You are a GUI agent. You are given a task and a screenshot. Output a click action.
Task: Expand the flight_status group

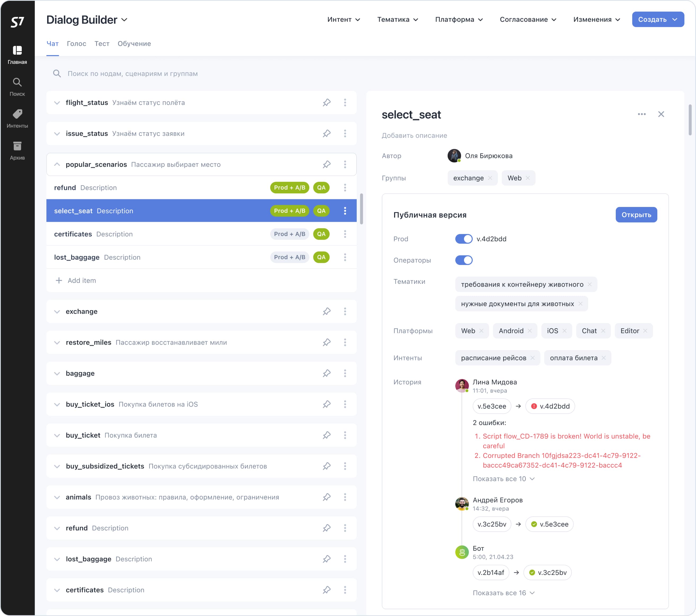coord(57,103)
